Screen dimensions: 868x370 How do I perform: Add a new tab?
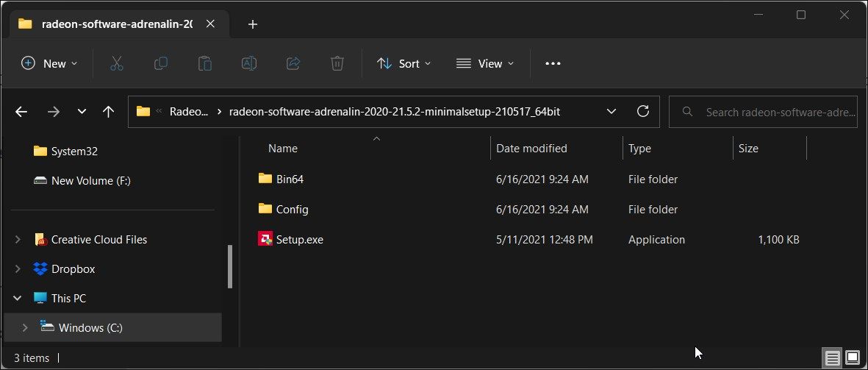252,24
